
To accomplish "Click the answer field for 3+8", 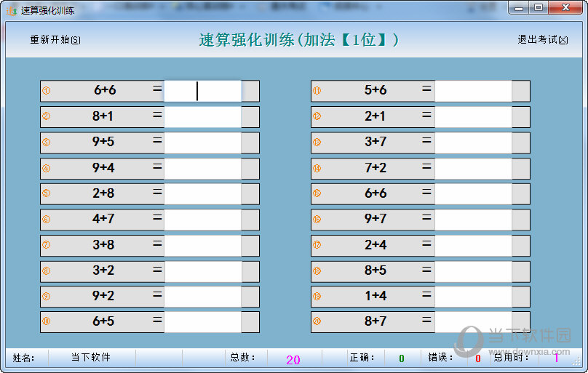I will click(203, 246).
